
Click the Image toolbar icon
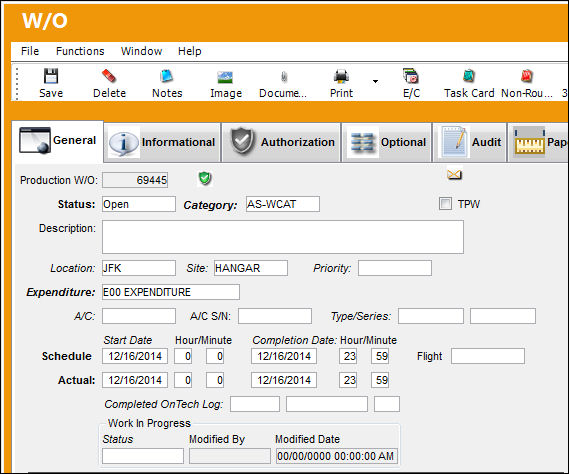[225, 77]
